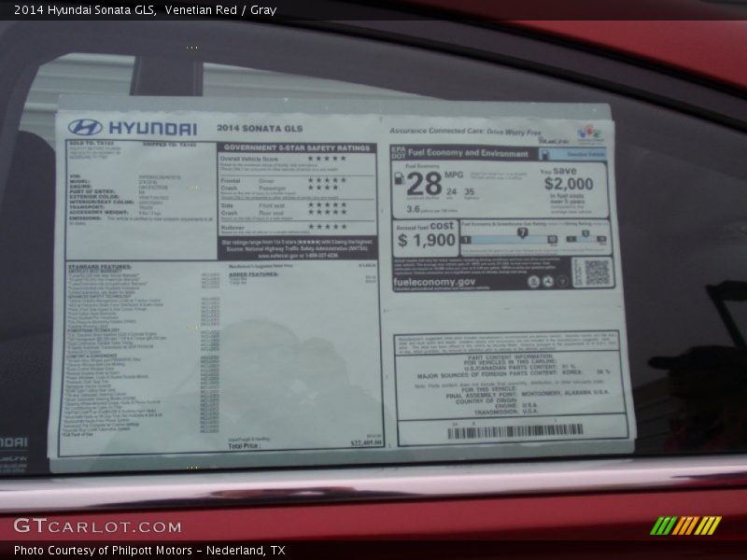Click the QR code on the fuel label
Viewport: 747px width, 560px height.
(596, 273)
